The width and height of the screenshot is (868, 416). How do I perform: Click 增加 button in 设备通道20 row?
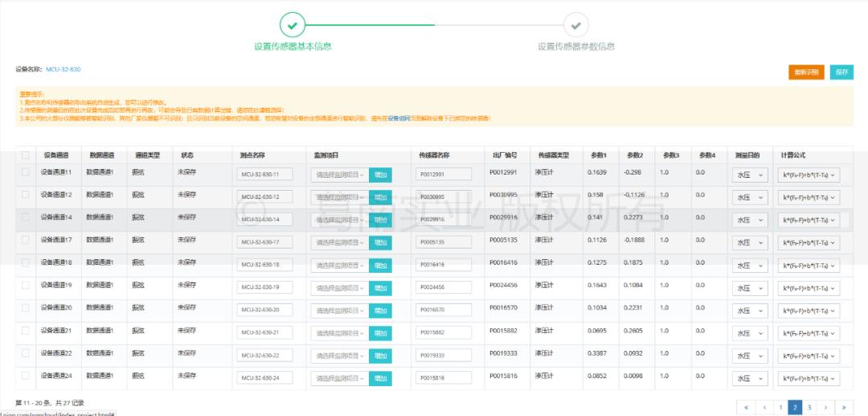click(380, 311)
